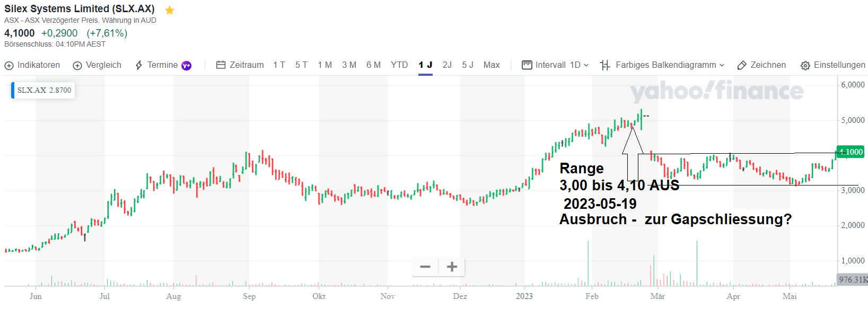Click the Aug date axis label
The width and height of the screenshot is (868, 309).
pyautogui.click(x=173, y=296)
